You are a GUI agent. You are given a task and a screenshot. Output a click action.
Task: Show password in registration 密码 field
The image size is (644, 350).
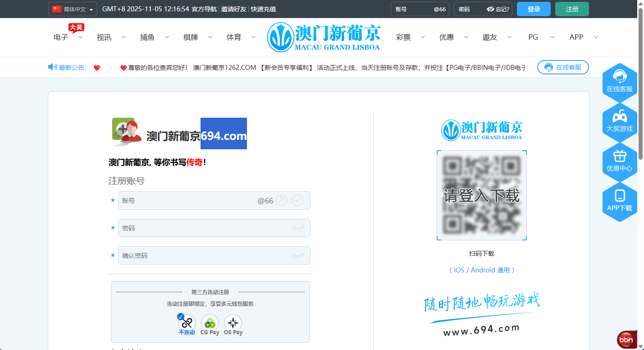[x=297, y=228]
